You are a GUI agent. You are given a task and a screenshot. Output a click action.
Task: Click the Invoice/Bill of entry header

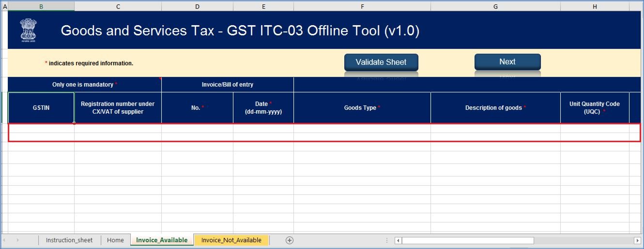click(228, 85)
